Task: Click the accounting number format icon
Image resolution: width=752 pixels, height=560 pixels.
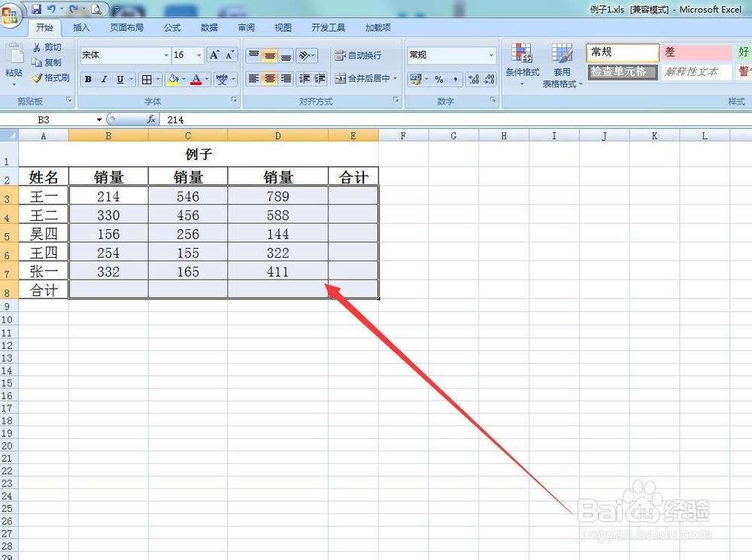Action: click(x=415, y=79)
